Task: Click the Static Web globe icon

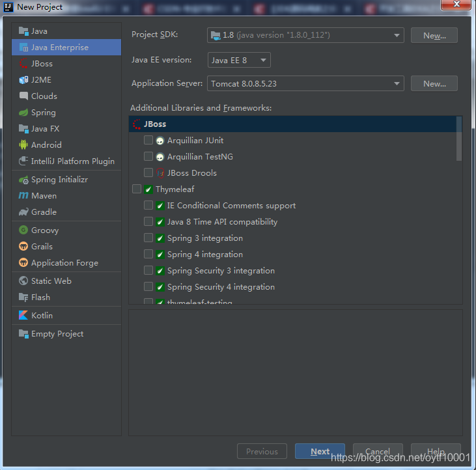Action: click(23, 281)
